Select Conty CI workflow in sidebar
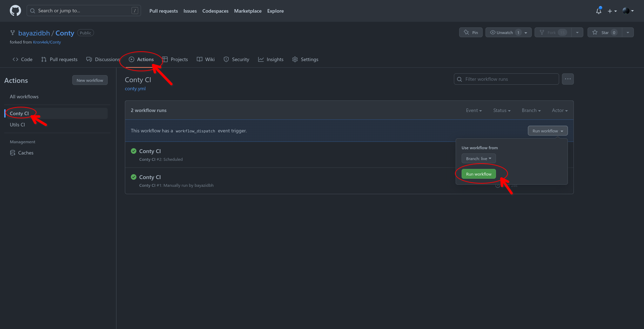644x329 pixels. (x=56, y=113)
